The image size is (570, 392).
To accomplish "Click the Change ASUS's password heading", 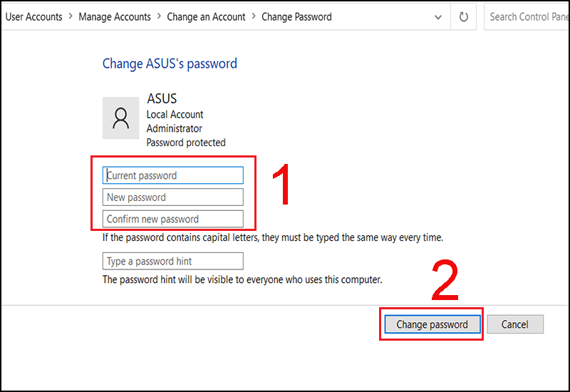I will point(170,63).
